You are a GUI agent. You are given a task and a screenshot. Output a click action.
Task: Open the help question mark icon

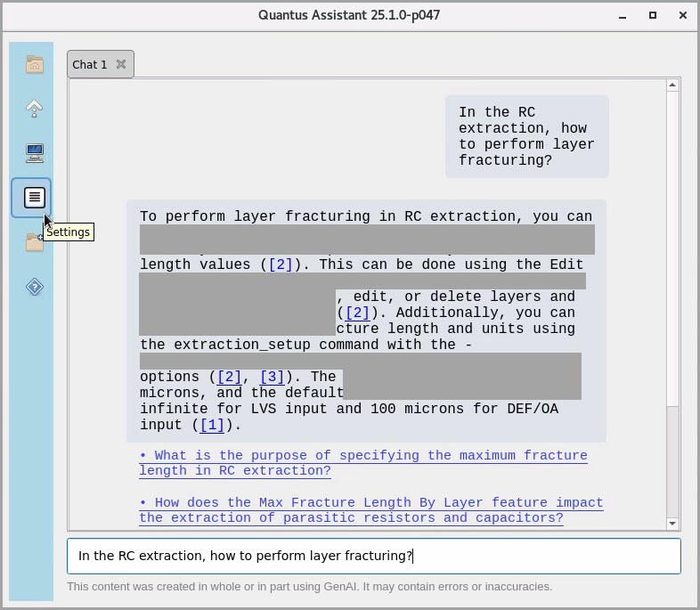pyautogui.click(x=35, y=287)
